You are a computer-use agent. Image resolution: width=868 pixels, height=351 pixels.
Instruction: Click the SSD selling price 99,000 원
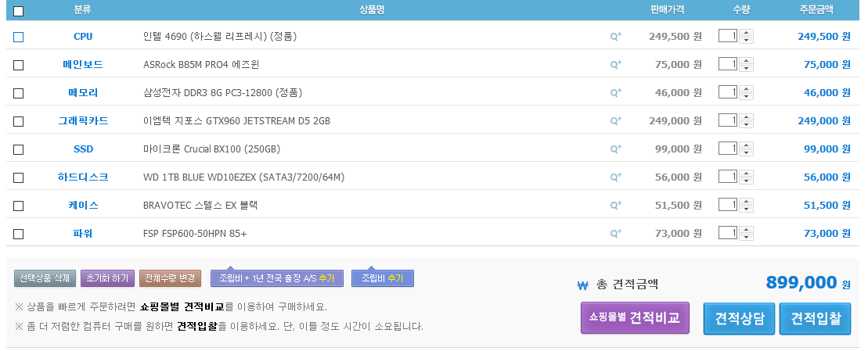point(678,149)
